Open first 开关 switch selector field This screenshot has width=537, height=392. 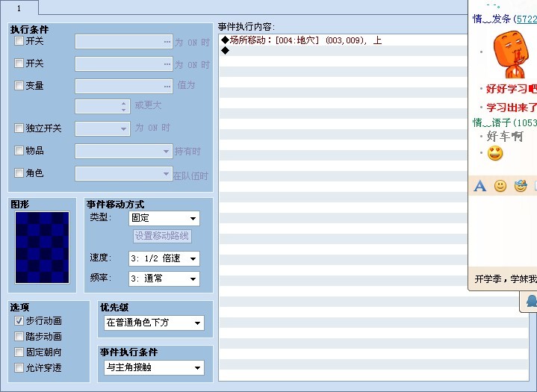point(124,41)
